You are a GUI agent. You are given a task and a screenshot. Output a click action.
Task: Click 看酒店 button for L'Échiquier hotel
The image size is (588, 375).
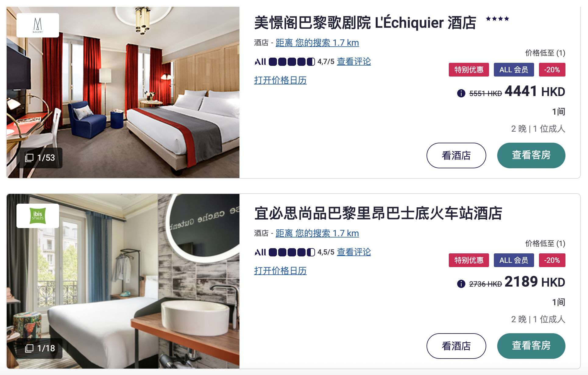pos(456,155)
